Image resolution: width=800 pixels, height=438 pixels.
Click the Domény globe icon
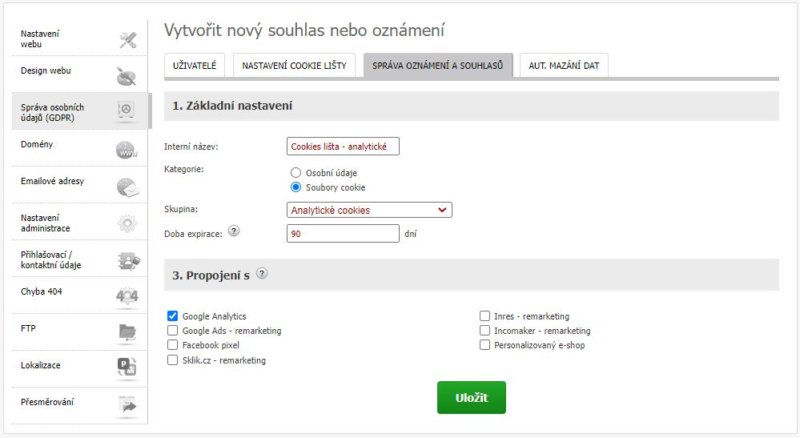pyautogui.click(x=126, y=151)
